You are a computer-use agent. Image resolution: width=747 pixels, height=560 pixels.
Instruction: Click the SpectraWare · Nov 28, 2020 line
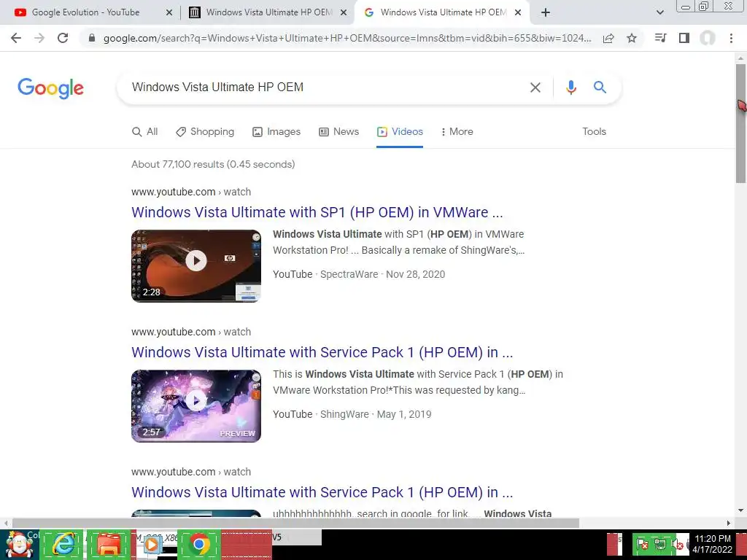tap(382, 274)
